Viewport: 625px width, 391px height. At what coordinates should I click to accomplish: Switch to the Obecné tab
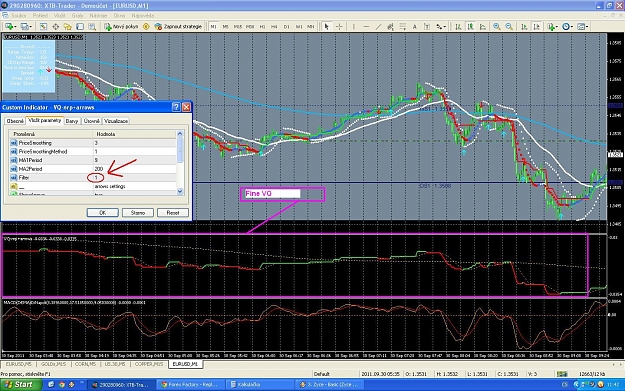click(15, 121)
